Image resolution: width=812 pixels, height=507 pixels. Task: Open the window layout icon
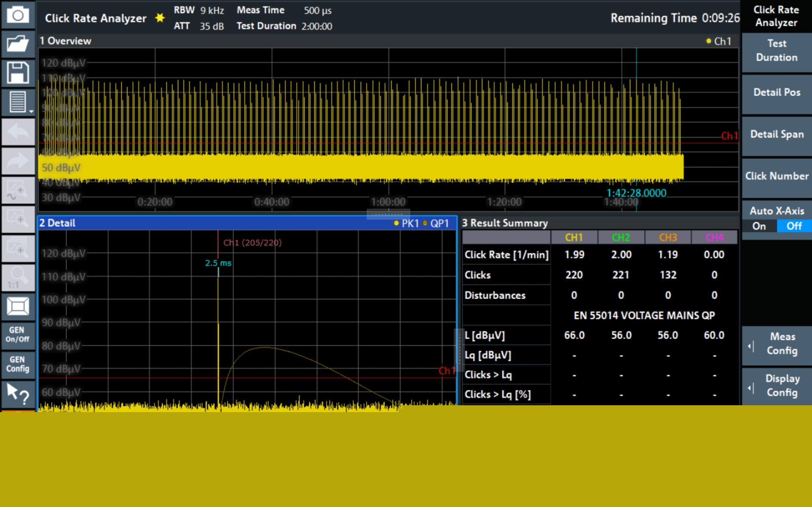coord(18,307)
